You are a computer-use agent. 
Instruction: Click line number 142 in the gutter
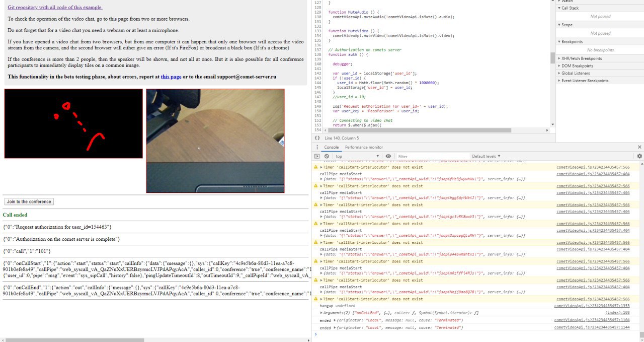(317, 74)
